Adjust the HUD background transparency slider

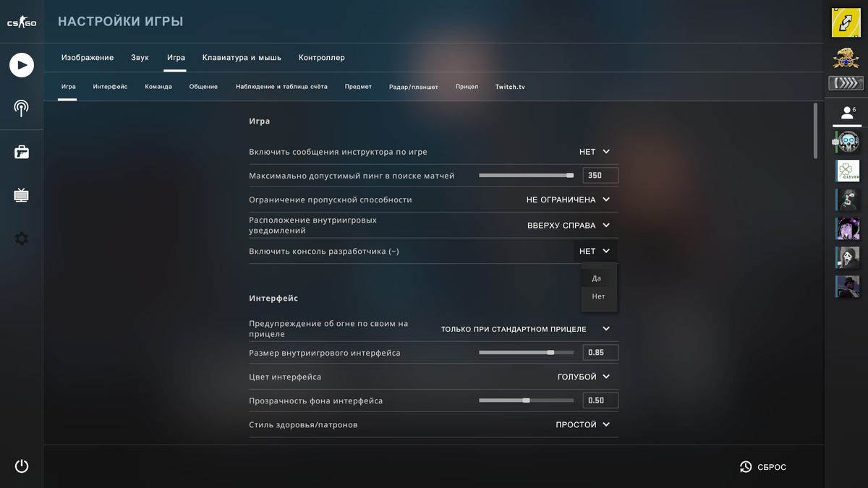click(x=526, y=401)
